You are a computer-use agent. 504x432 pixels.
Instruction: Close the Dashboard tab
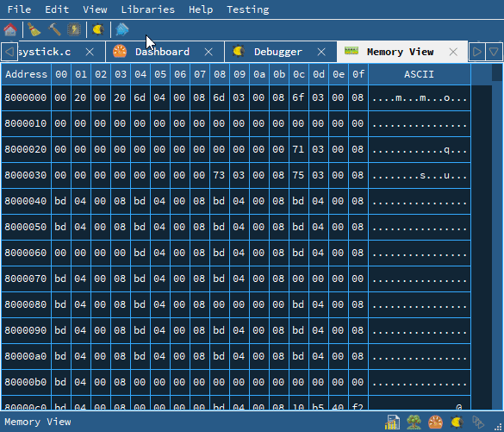pyautogui.click(x=208, y=52)
